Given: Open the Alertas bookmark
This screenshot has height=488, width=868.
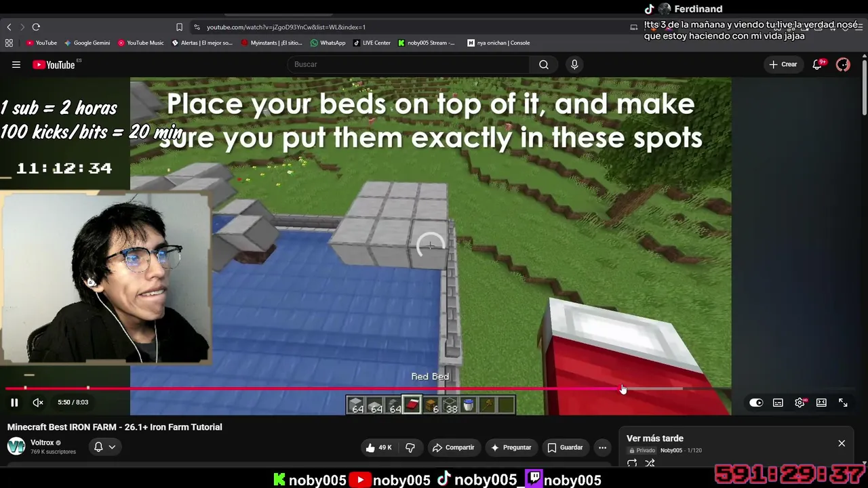Looking at the screenshot, I should pyautogui.click(x=202, y=43).
